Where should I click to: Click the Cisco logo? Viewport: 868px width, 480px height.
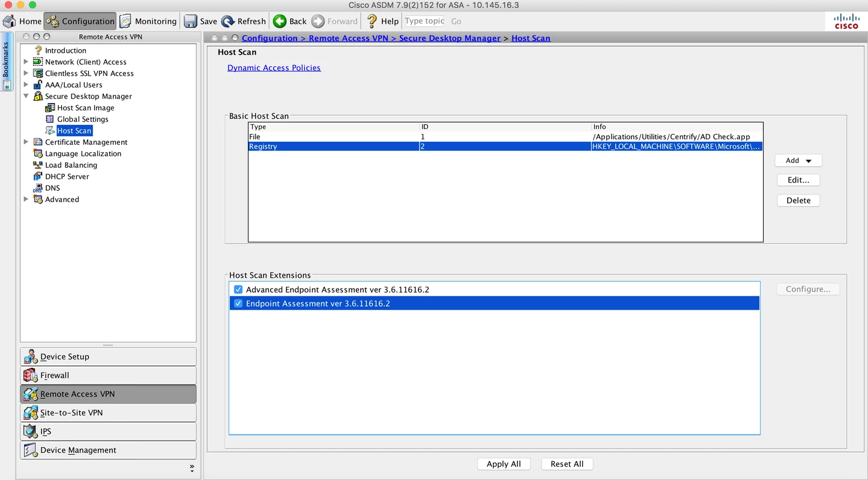(x=847, y=21)
